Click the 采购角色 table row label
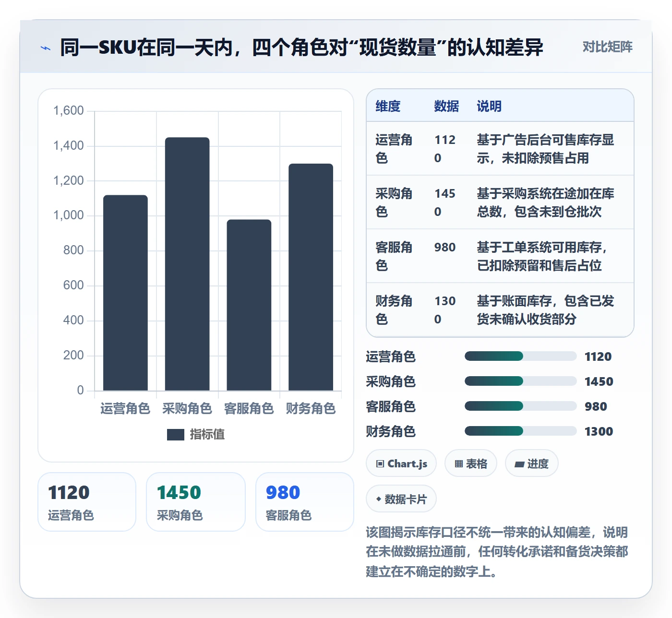Screen dimensions: 672x618 coord(394,202)
